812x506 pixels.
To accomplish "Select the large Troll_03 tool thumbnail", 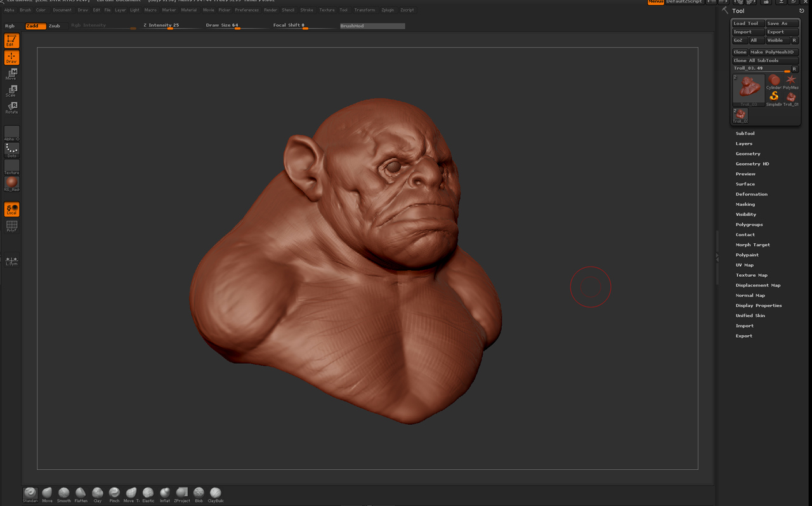I will tap(749, 90).
